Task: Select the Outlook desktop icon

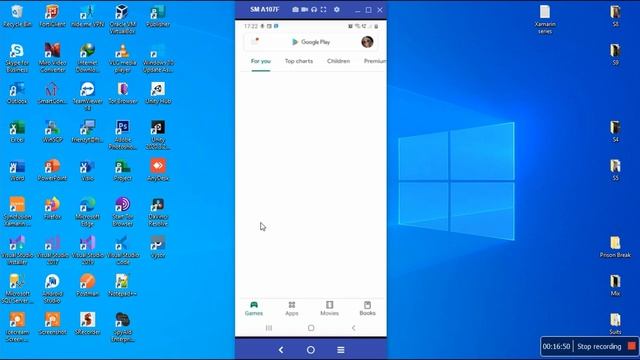Action: [17, 93]
